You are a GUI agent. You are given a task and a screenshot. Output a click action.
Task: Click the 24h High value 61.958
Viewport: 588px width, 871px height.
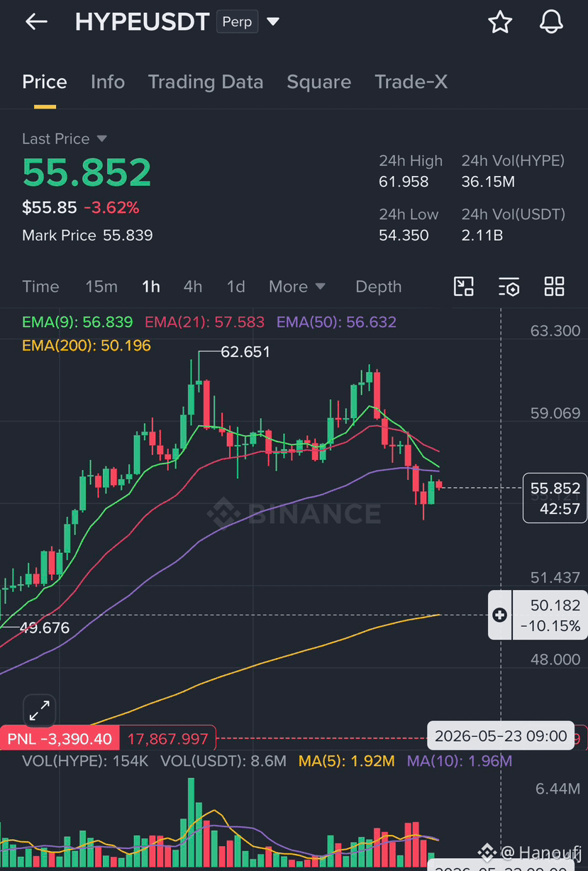pyautogui.click(x=404, y=182)
